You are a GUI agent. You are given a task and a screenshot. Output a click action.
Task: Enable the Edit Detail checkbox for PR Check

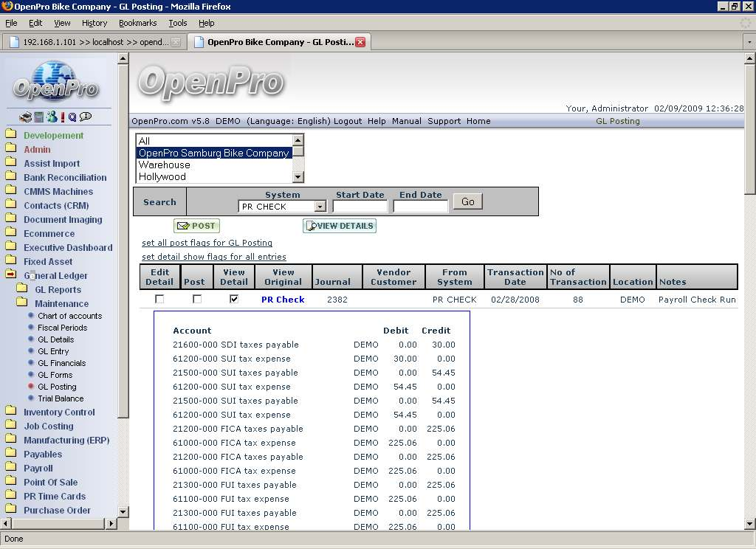(x=159, y=300)
